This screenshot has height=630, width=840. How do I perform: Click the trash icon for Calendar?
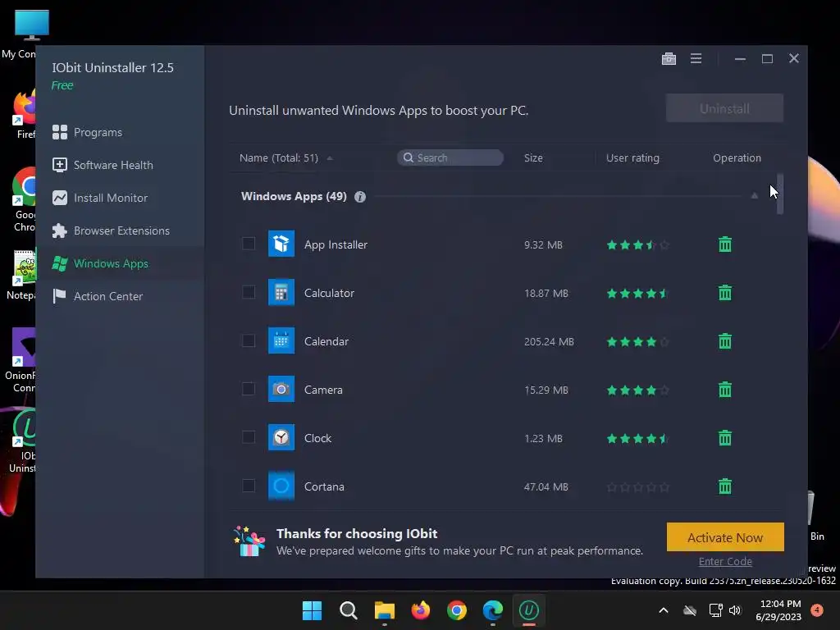pos(725,340)
